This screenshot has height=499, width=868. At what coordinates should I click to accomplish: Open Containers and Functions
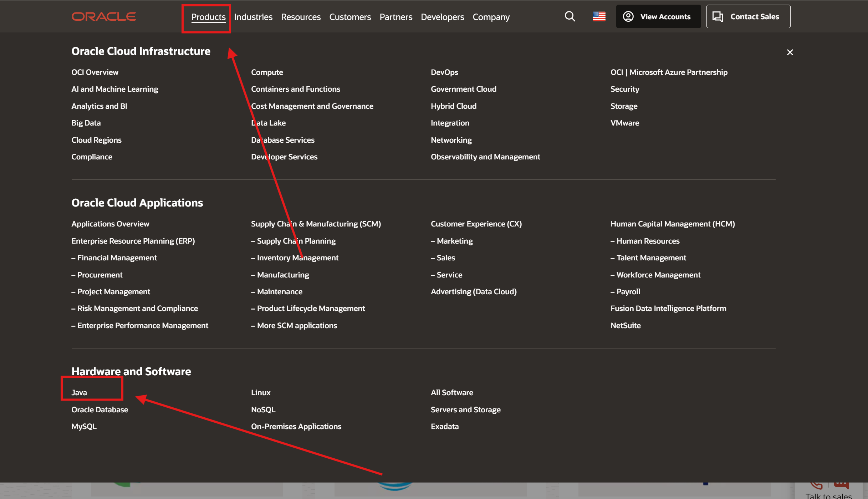(295, 89)
